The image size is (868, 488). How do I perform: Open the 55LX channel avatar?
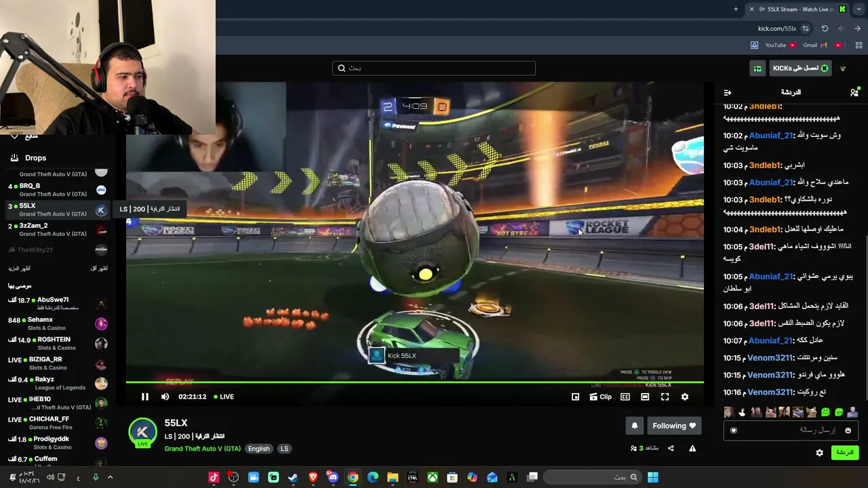click(x=142, y=433)
